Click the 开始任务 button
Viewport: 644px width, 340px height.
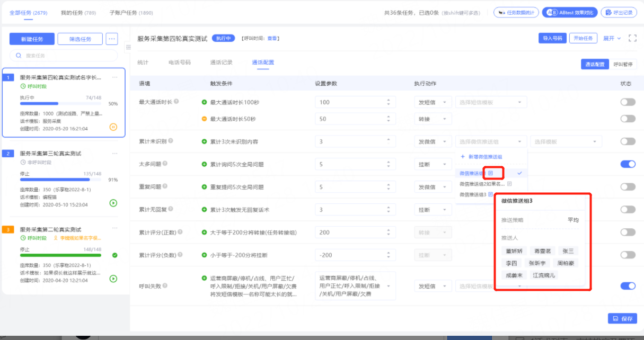[583, 38]
